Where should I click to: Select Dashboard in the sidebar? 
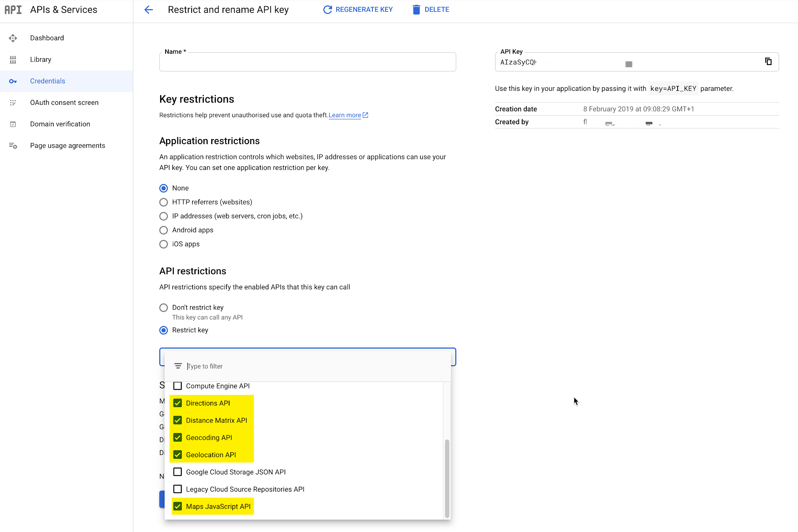click(x=47, y=38)
